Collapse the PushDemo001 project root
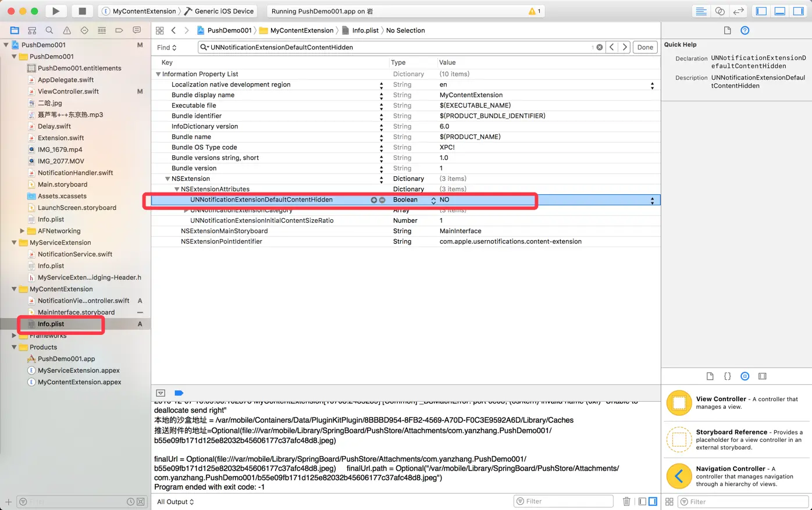 [x=6, y=45]
